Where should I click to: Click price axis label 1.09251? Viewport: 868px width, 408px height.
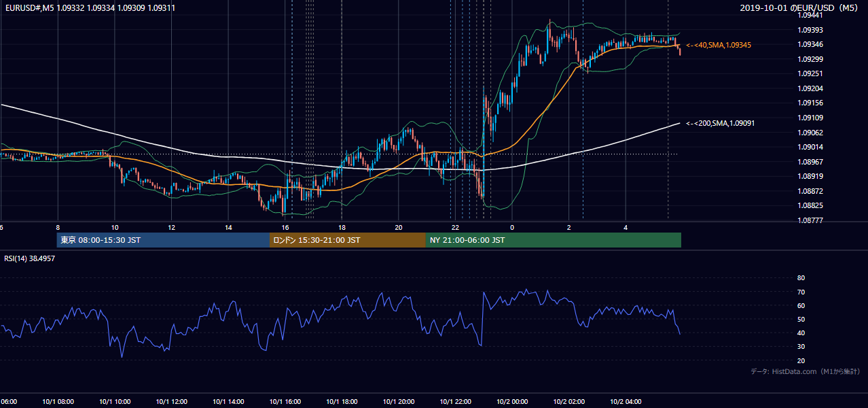click(810, 73)
